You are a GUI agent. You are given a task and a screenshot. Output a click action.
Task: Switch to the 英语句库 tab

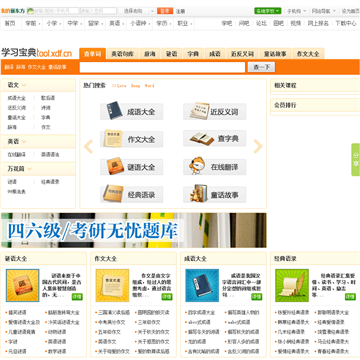tap(122, 54)
